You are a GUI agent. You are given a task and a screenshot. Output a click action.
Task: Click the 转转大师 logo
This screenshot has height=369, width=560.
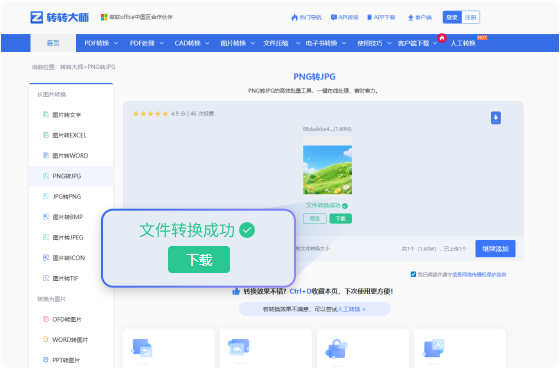pyautogui.click(x=59, y=17)
